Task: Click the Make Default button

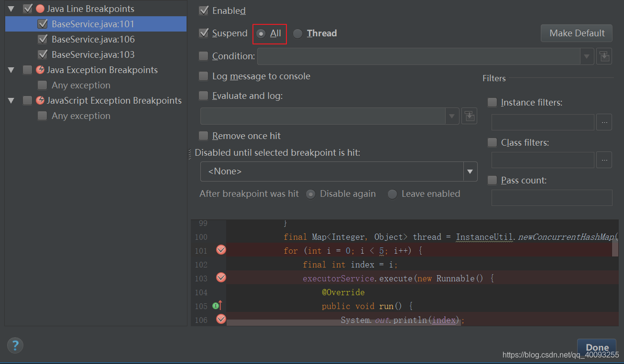Action: tap(577, 33)
